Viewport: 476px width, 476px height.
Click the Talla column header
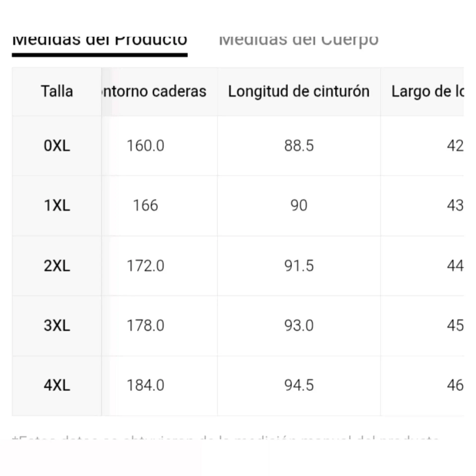tap(57, 91)
